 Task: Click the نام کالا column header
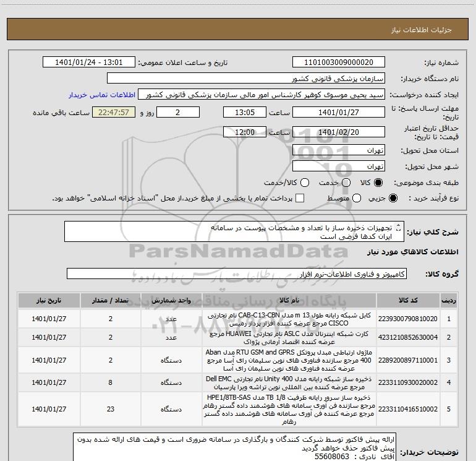click(289, 300)
